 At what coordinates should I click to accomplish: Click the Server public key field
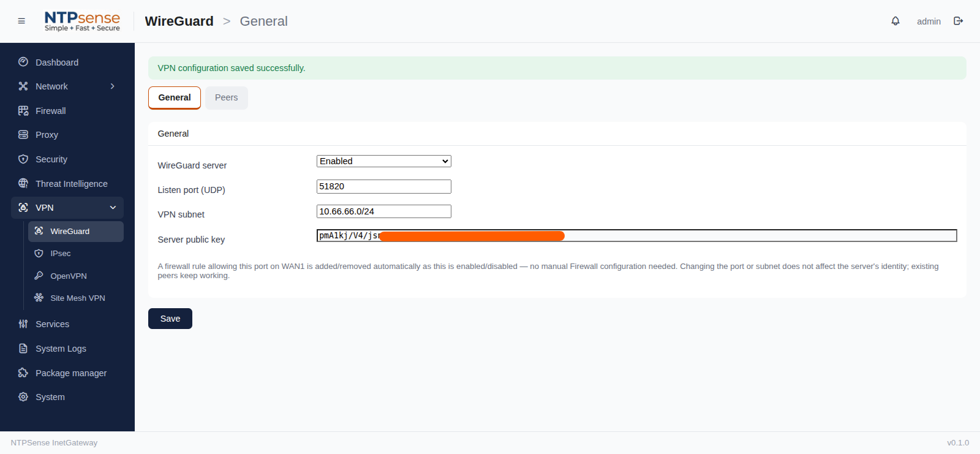click(637, 236)
